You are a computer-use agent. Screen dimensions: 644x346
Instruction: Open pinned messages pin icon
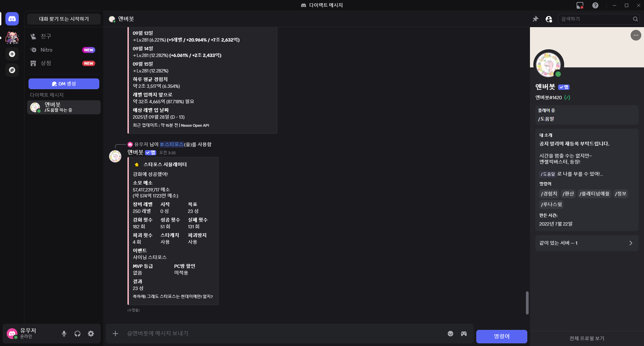pos(536,19)
